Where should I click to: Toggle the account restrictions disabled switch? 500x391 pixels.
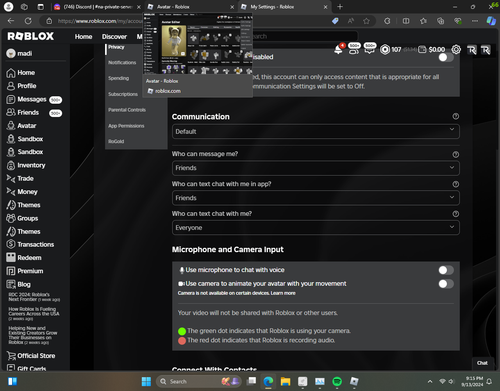(x=446, y=57)
